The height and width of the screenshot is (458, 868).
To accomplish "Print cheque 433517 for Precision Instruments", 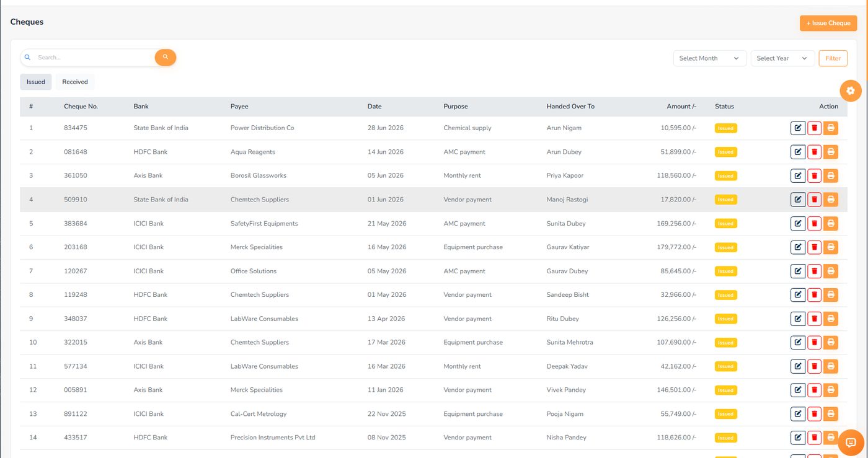I will pyautogui.click(x=831, y=438).
